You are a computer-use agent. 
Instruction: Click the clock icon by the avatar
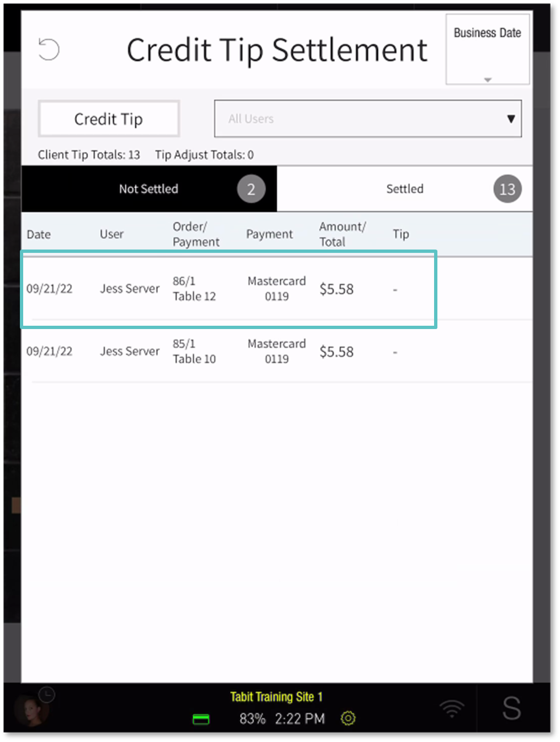[47, 695]
